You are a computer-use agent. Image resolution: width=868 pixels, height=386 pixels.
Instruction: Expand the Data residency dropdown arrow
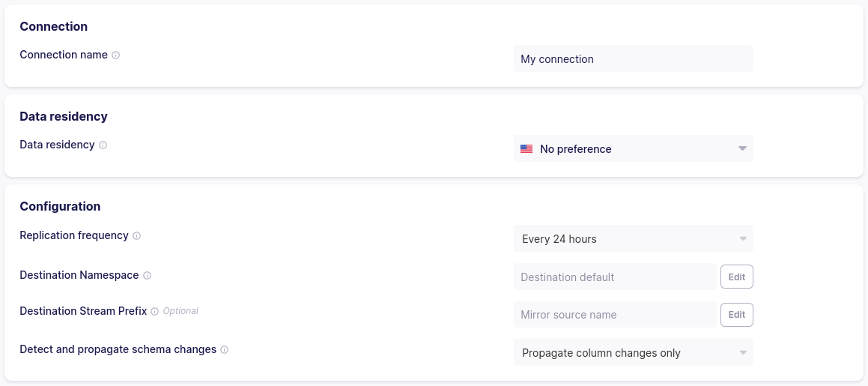coord(742,148)
